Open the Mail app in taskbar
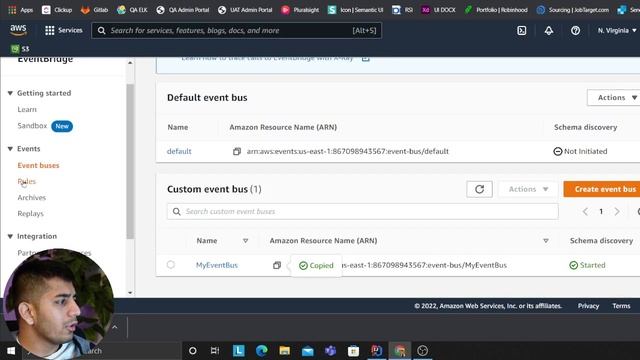Viewport: 640px width, 360px height. click(307, 351)
